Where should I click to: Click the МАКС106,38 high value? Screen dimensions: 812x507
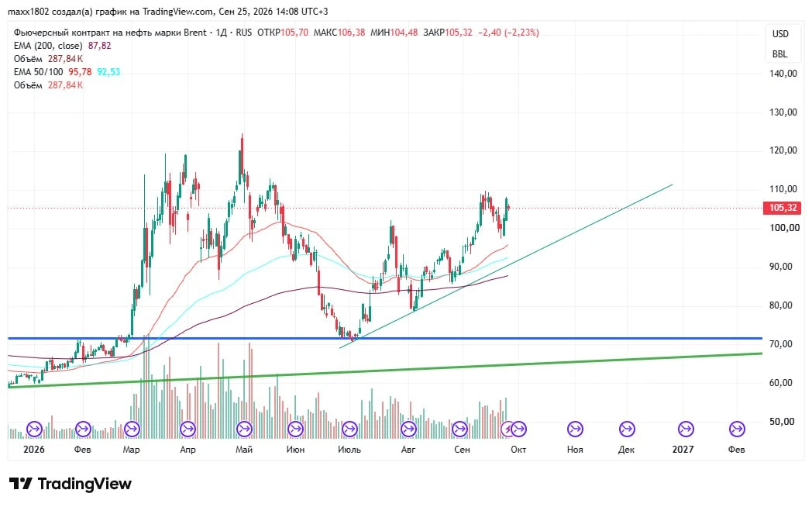[x=339, y=32]
